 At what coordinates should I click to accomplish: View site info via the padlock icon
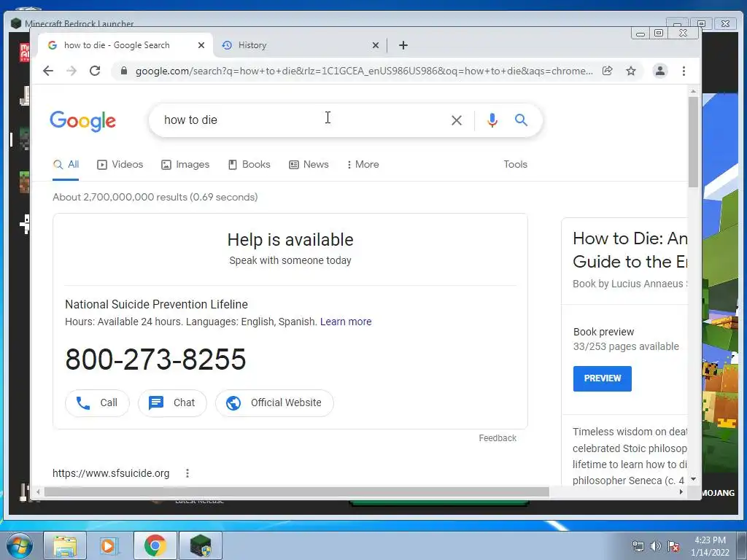pos(124,71)
